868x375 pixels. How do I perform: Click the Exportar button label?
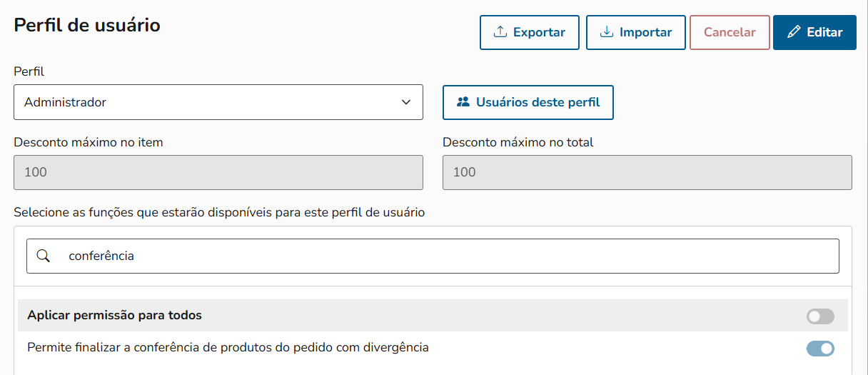(539, 32)
